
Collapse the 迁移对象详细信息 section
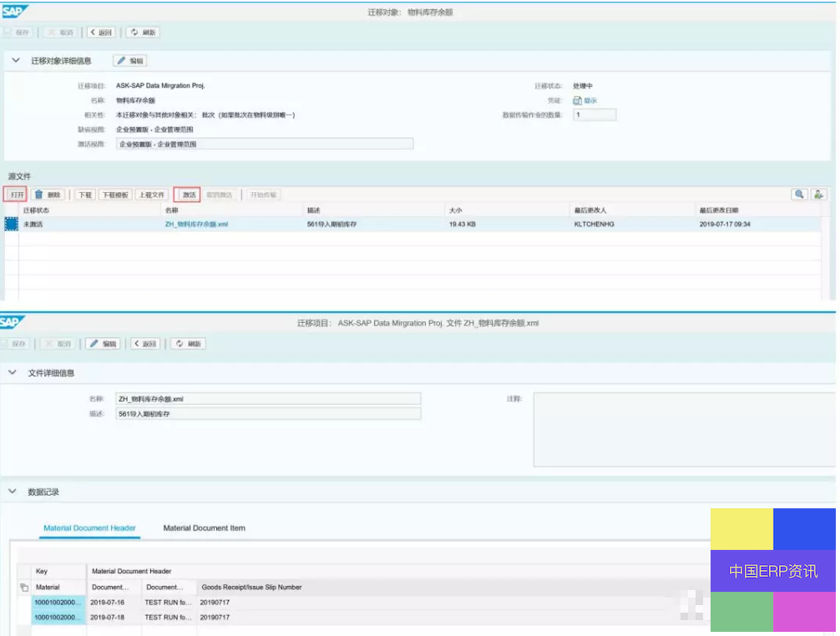[x=16, y=60]
